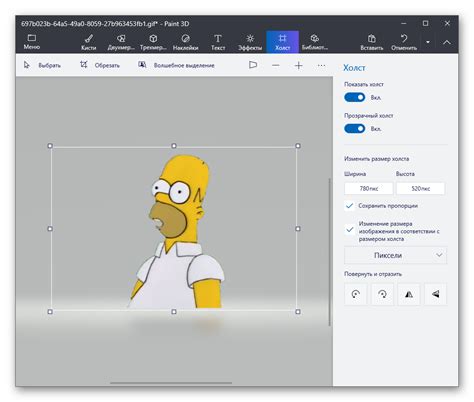This screenshot has width=474, height=402.
Task: Rotate canvas left (counterclockwise)
Action: point(355,294)
